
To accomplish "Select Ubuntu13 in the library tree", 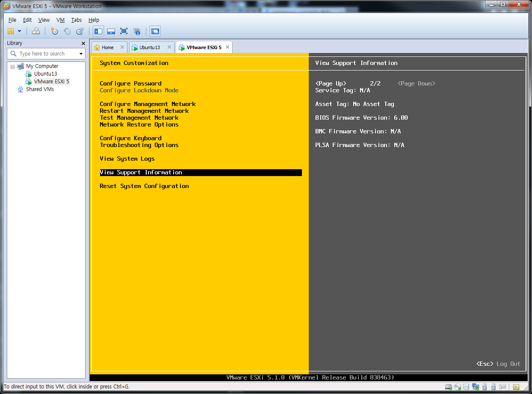I will (45, 74).
